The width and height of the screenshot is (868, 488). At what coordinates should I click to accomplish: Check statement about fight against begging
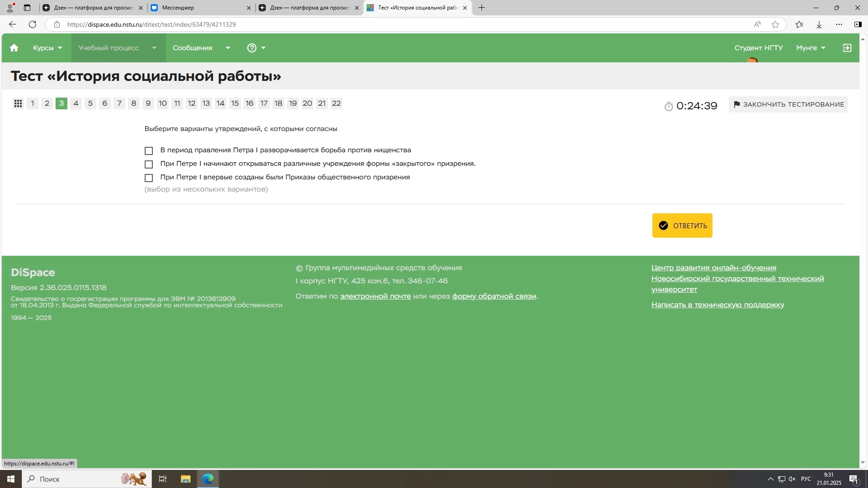149,150
